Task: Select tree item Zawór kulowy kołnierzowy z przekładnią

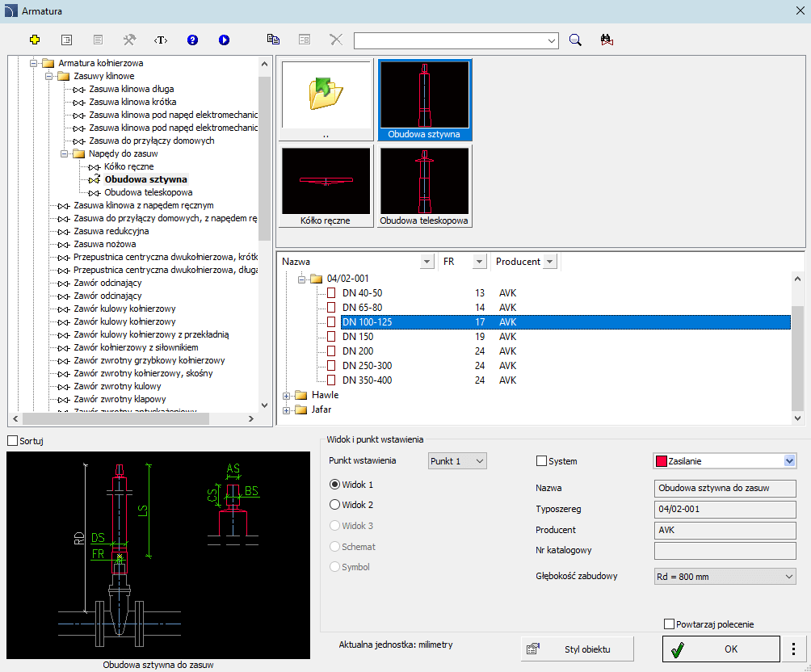Action: click(151, 334)
